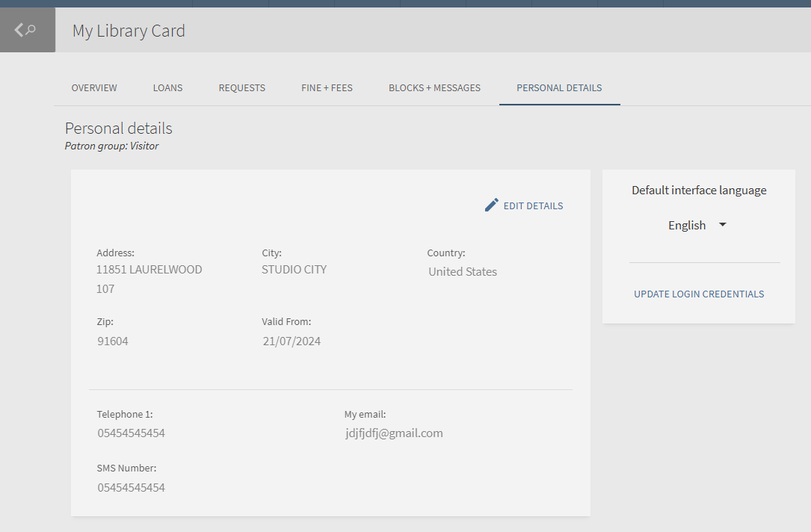811x532 pixels.
Task: Click the 91604 zip code
Action: [x=113, y=341]
